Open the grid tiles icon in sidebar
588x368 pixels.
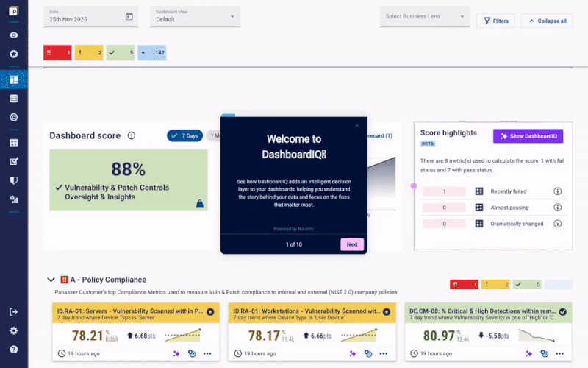14,143
